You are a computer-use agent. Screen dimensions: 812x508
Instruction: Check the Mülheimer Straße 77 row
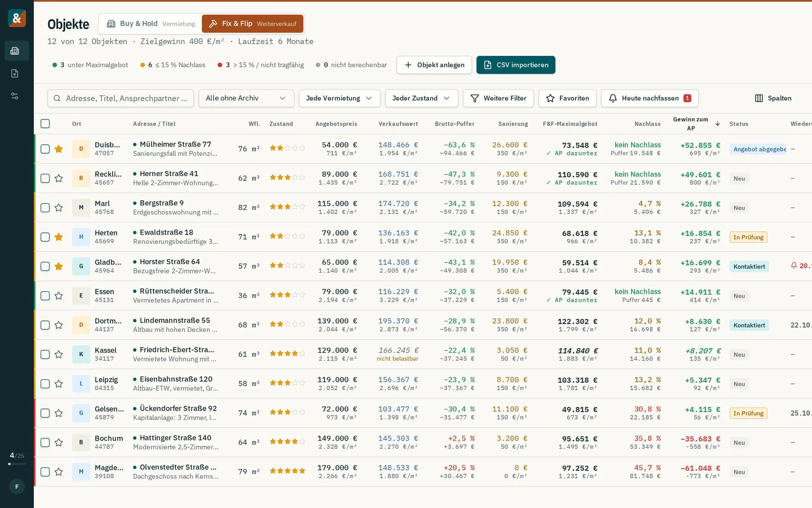(45, 149)
